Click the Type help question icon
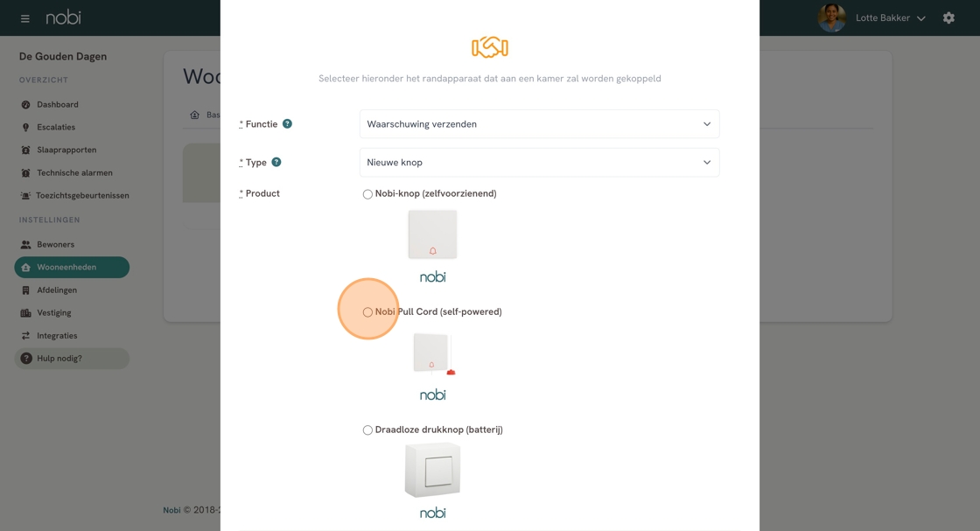 (276, 162)
